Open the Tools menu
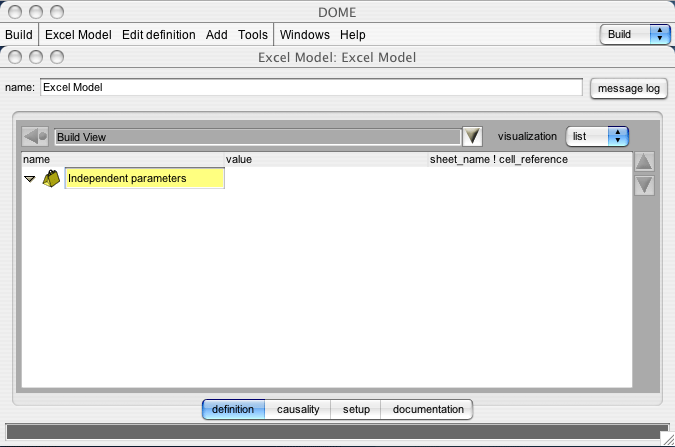 253,34
